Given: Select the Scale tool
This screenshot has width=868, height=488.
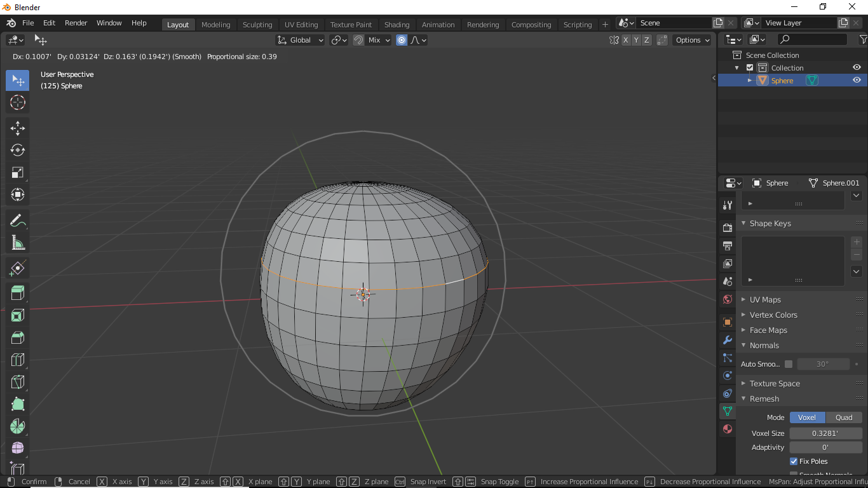Looking at the screenshot, I should point(18,172).
